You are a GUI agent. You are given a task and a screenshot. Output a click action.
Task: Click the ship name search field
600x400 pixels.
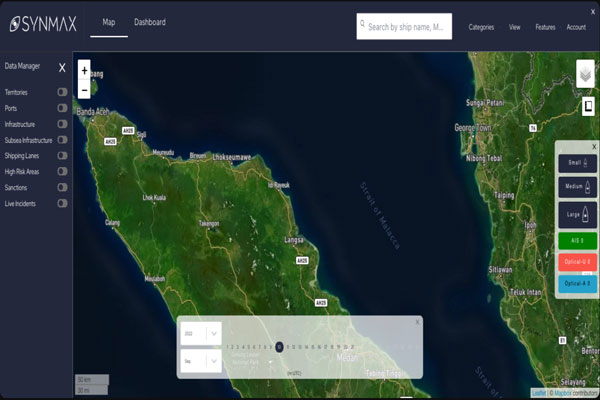pyautogui.click(x=405, y=27)
